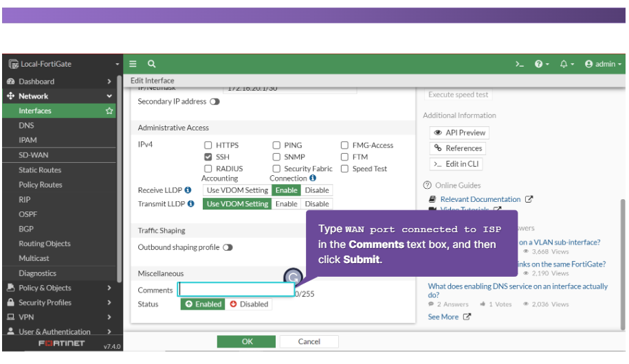Expand the Dashboard menu chevron
This screenshot has height=364, width=629.
[109, 81]
